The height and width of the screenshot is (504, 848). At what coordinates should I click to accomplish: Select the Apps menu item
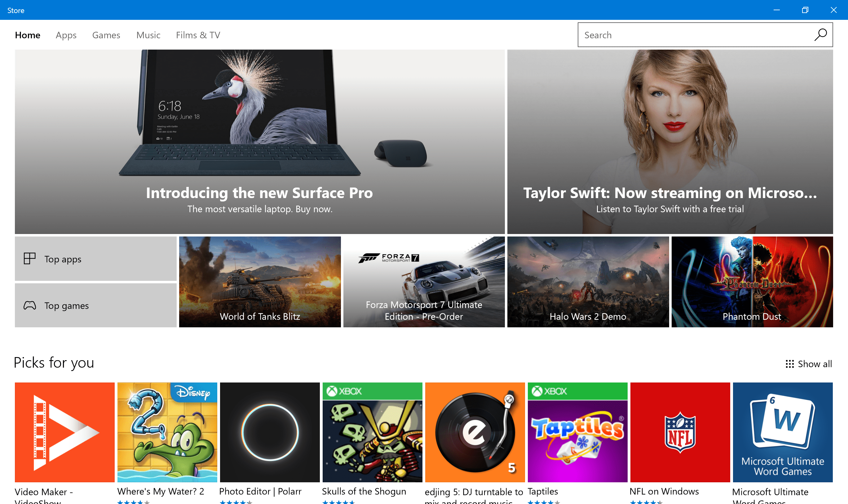pos(66,35)
